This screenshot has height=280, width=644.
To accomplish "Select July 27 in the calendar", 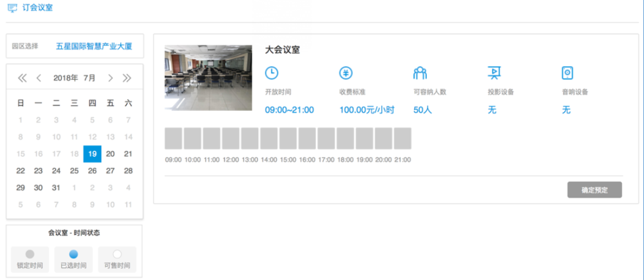I will [111, 170].
